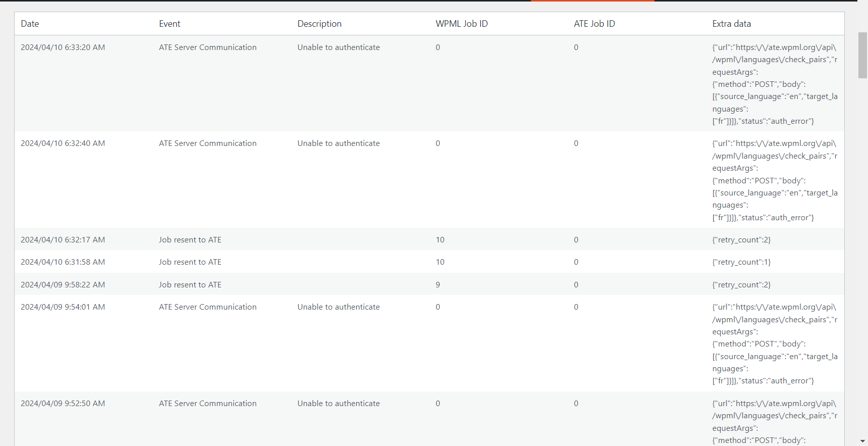Click ATE Server Communication in the 6:33:20 row

click(208, 47)
